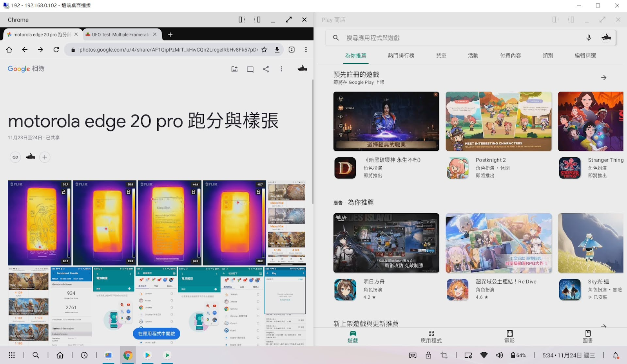
Task: Open Geekbench score 934 screenshot
Action: tap(71, 306)
